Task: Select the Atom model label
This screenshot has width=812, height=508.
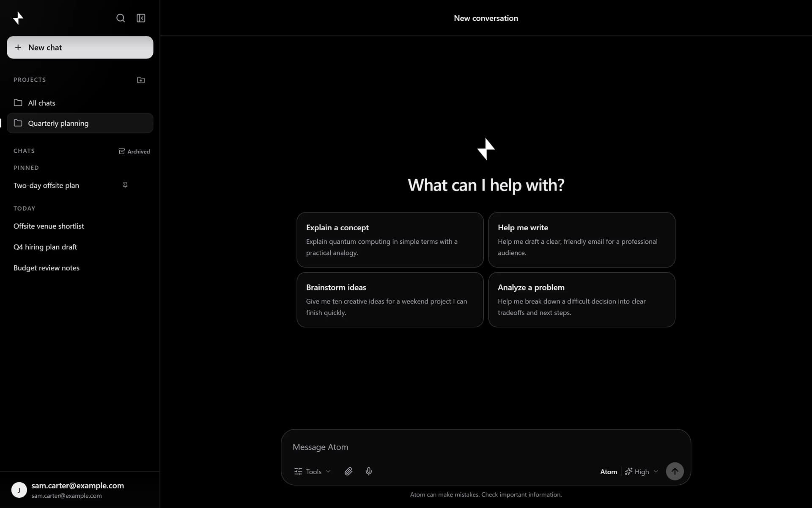Action: tap(609, 472)
